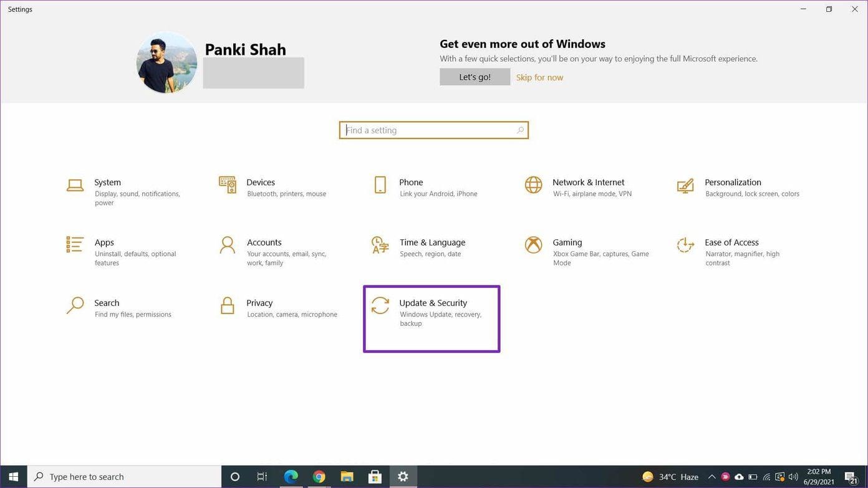Open Time & Language settings
The image size is (868, 488).
[x=418, y=248]
